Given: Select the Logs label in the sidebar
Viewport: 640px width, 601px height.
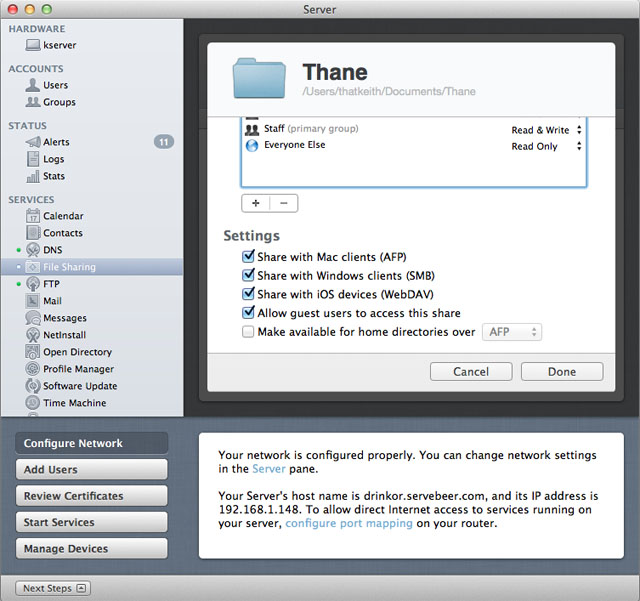Looking at the screenshot, I should coord(53,159).
